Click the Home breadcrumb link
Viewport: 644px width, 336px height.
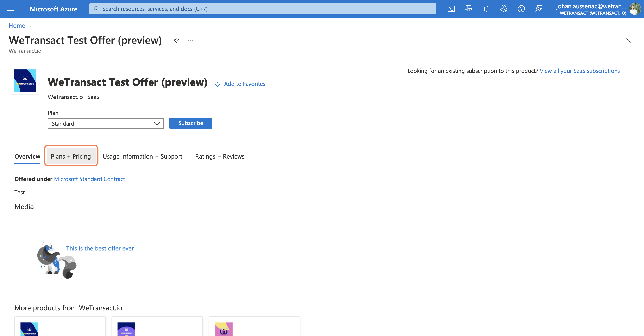click(17, 25)
